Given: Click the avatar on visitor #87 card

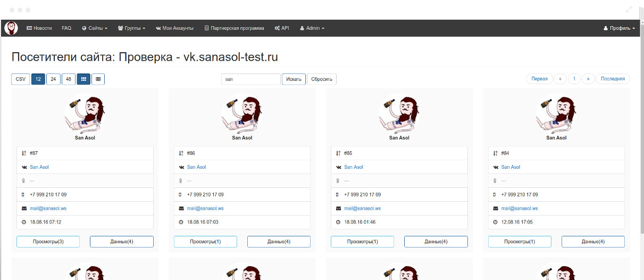Looking at the screenshot, I should click(85, 113).
